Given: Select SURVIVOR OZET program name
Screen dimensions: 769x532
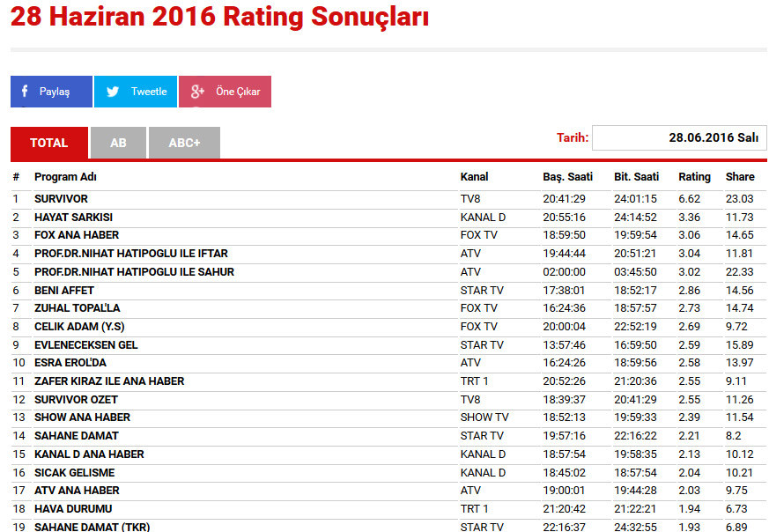Looking at the screenshot, I should click(76, 400).
